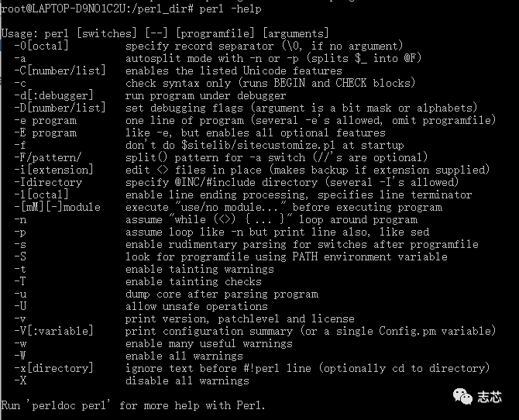This screenshot has height=420, width=519.
Task: Click the 'perldoc perl' hint line
Action: point(133,405)
